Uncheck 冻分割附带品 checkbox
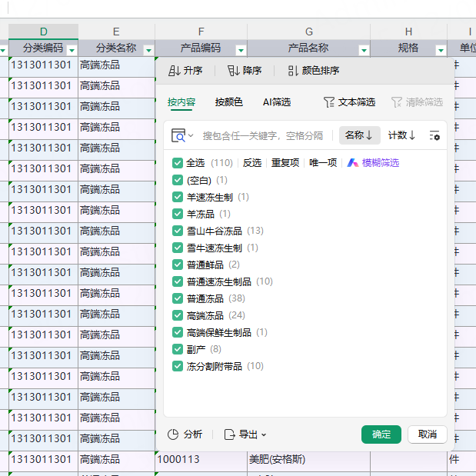Screen dimensions: 476x476 click(x=178, y=366)
